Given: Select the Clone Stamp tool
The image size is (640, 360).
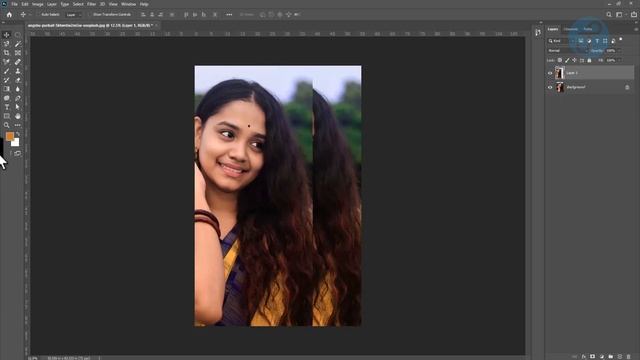Looking at the screenshot, I should [18, 71].
